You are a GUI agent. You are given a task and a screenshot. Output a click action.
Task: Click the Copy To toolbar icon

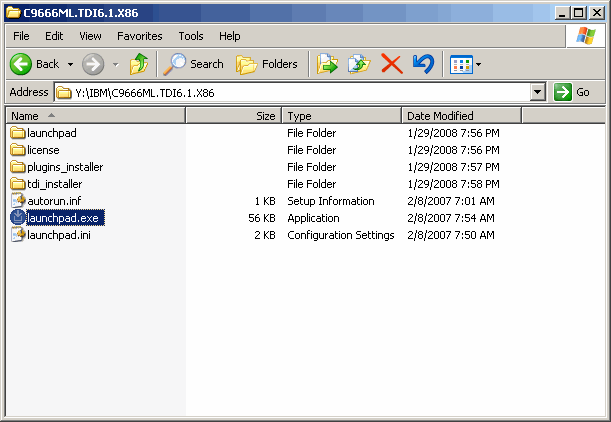tap(359, 64)
